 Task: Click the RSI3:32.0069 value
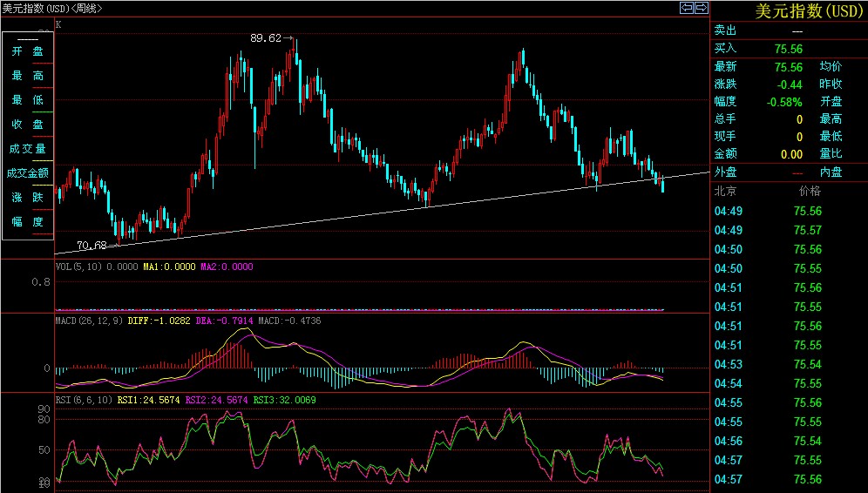pos(284,400)
